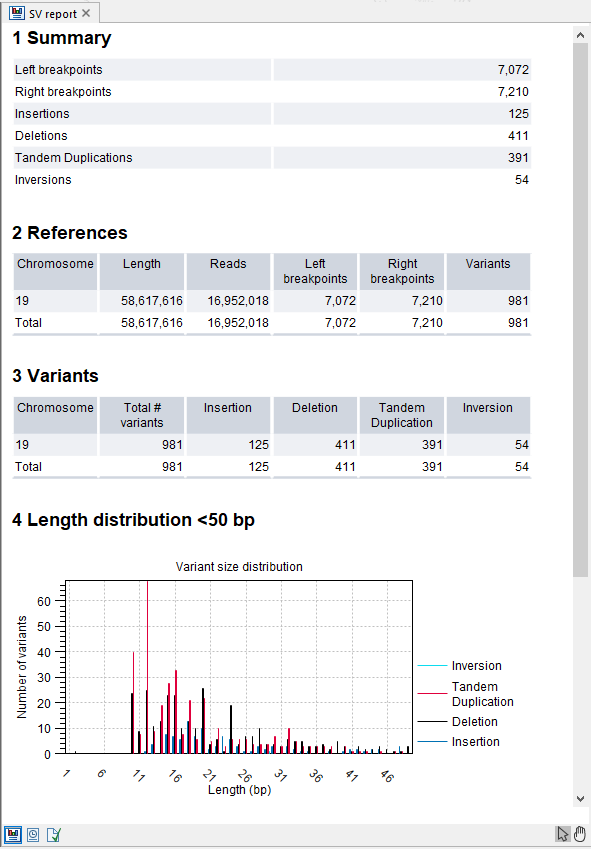Select the 'Tandem Duplications' summary row label
591x849 pixels.
click(x=74, y=158)
